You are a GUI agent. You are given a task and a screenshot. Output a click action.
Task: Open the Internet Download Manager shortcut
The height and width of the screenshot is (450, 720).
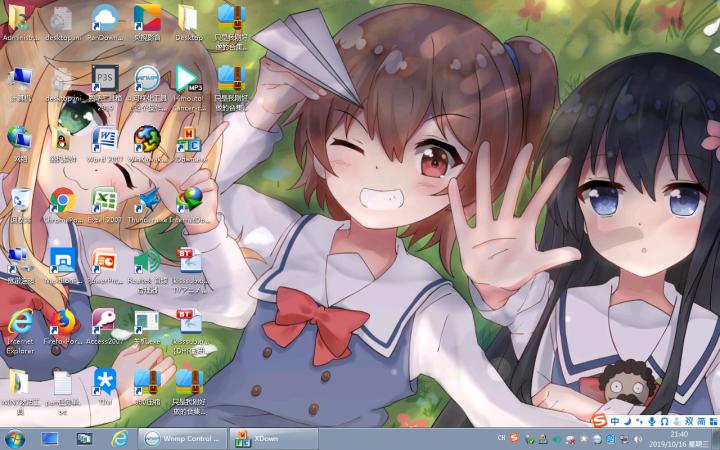(x=189, y=200)
